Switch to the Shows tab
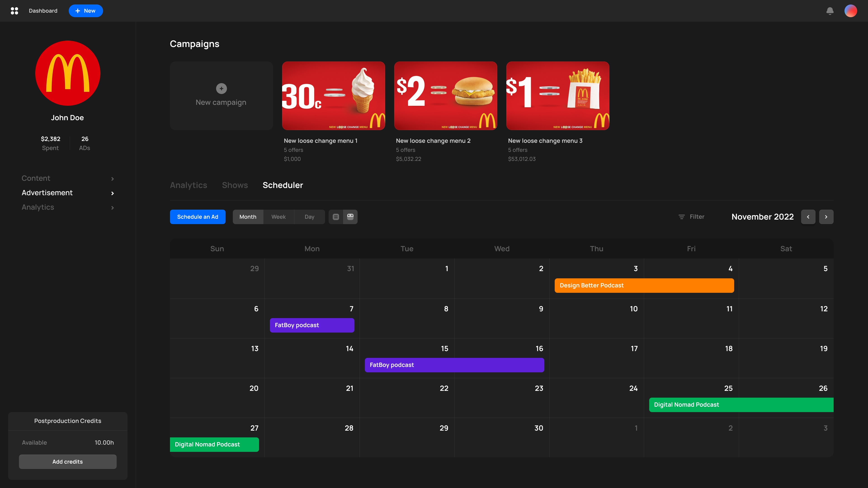The height and width of the screenshot is (488, 868). point(235,185)
